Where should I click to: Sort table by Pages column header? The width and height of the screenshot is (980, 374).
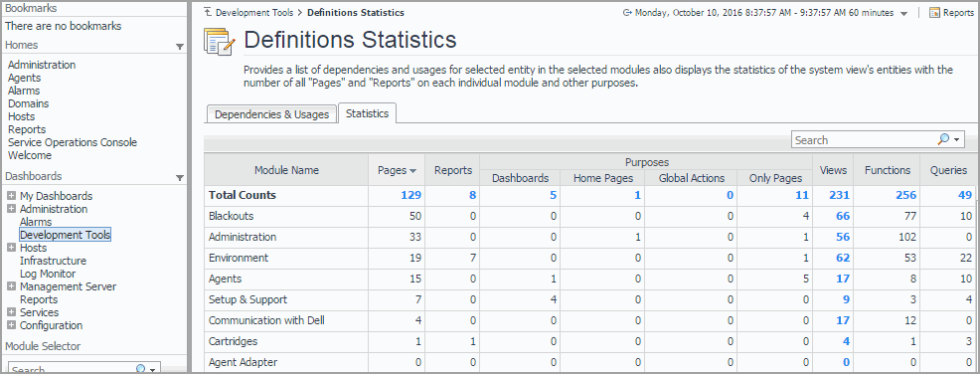click(x=397, y=170)
